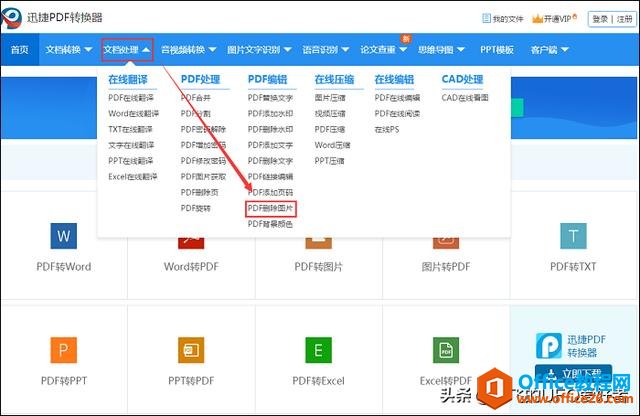This screenshot has height=416, width=640.
Task: Click the 注册 link
Action: point(624,19)
